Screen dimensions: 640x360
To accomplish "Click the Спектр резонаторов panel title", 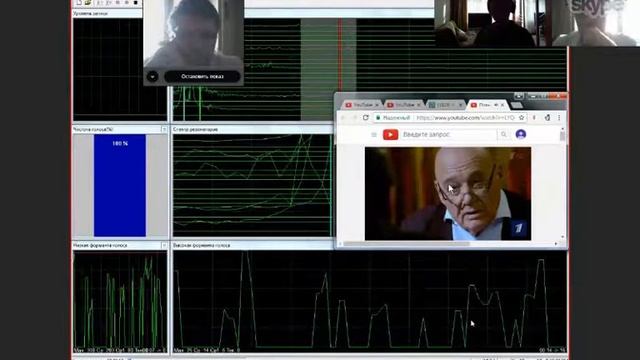I will (x=195, y=129).
